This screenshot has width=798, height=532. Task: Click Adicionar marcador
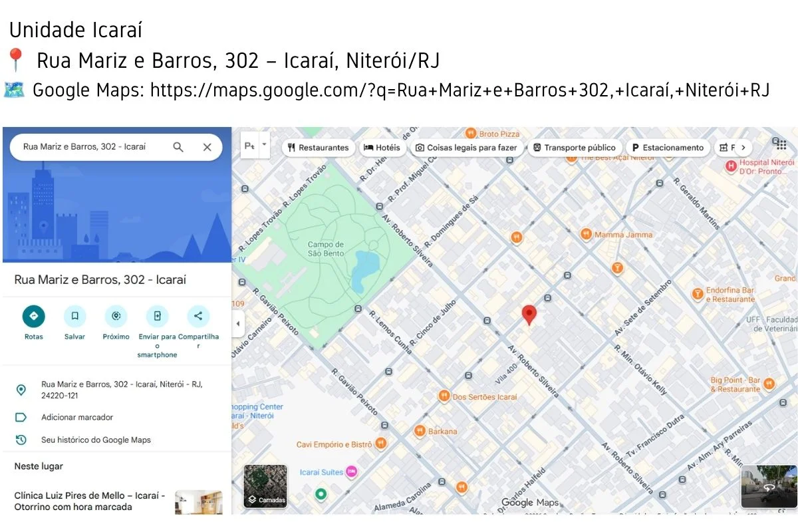pyautogui.click(x=77, y=418)
